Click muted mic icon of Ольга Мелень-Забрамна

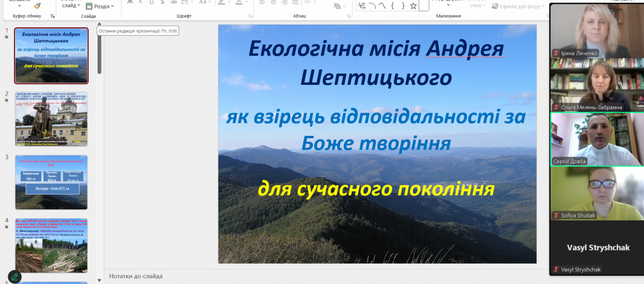pyautogui.click(x=557, y=107)
